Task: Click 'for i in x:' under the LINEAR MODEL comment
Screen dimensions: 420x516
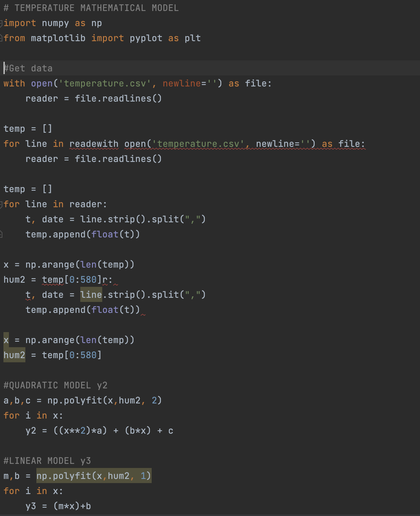Action: (33, 491)
